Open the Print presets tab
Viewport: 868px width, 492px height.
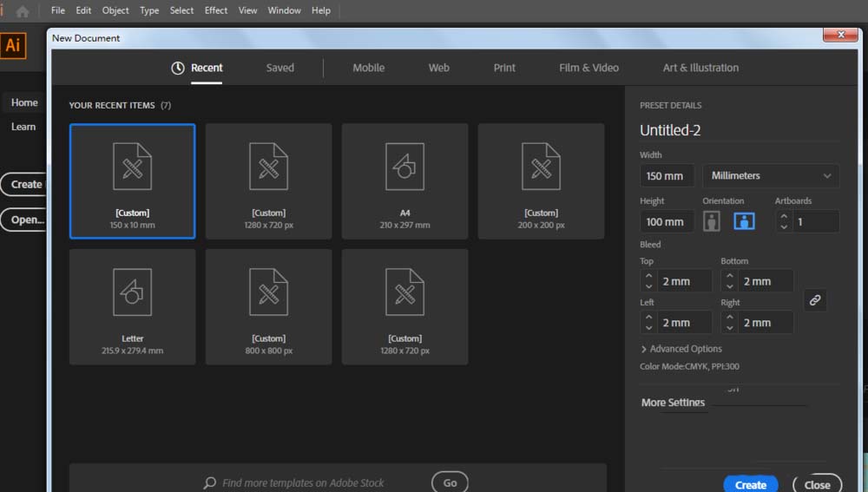pos(504,68)
